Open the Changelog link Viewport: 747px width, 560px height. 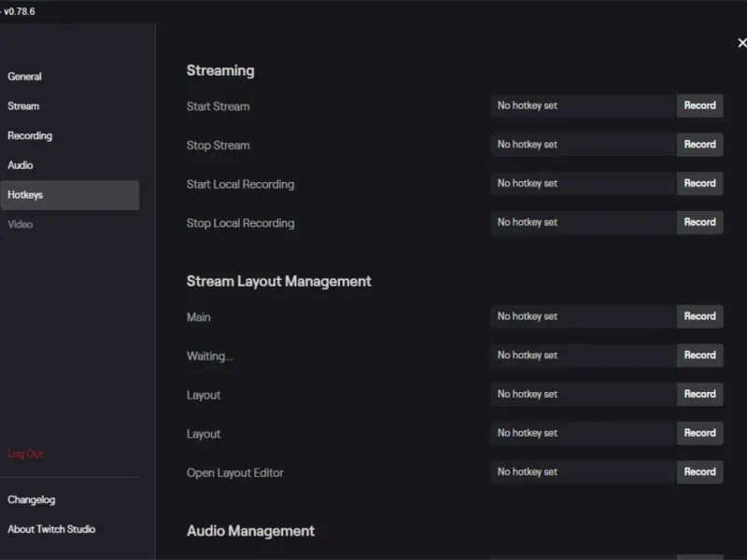(32, 500)
